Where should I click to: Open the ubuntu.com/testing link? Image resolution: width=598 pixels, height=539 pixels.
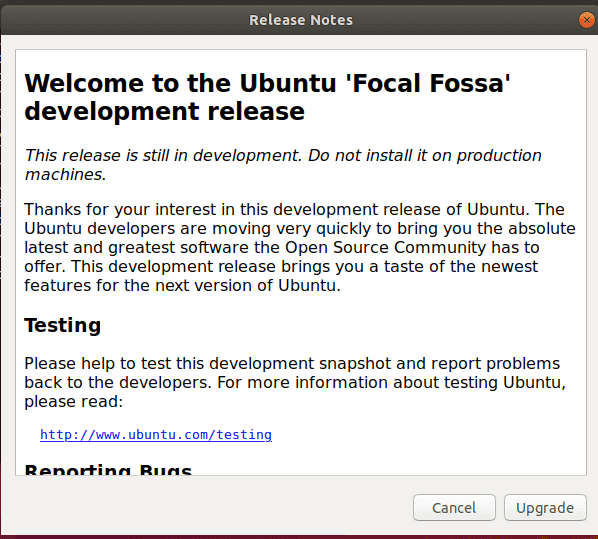pos(156,434)
